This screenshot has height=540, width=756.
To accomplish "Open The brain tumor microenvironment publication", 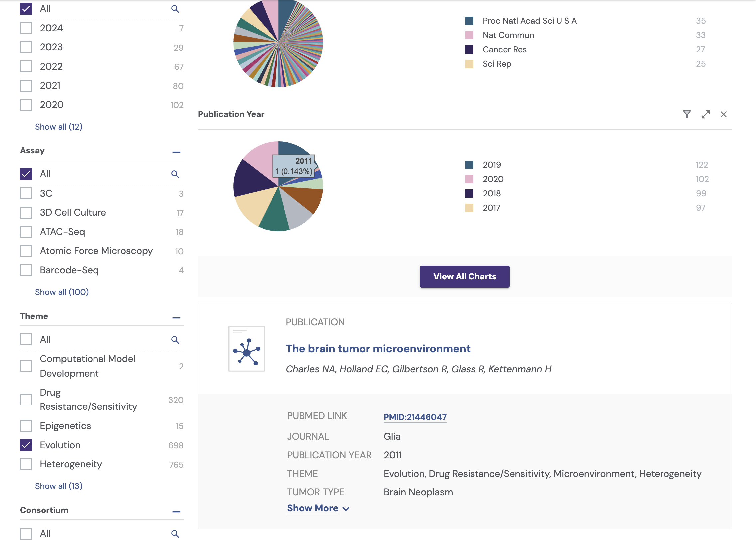I will tap(378, 349).
